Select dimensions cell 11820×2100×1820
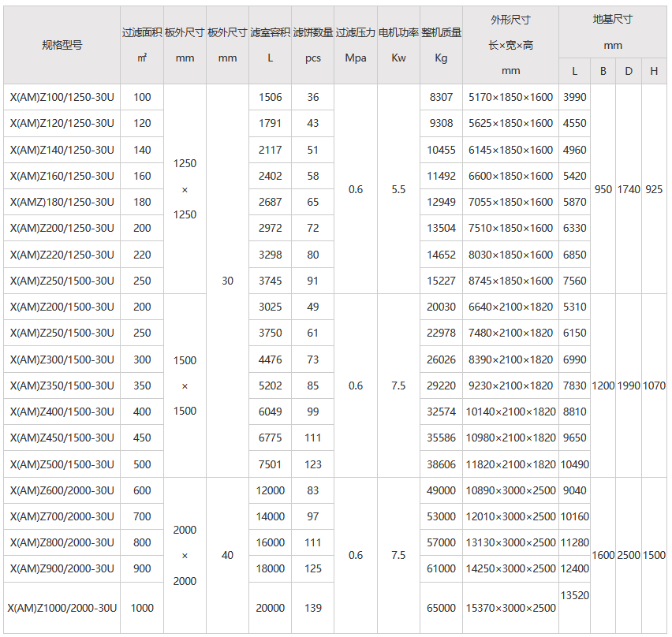672x637 pixels. (510, 464)
